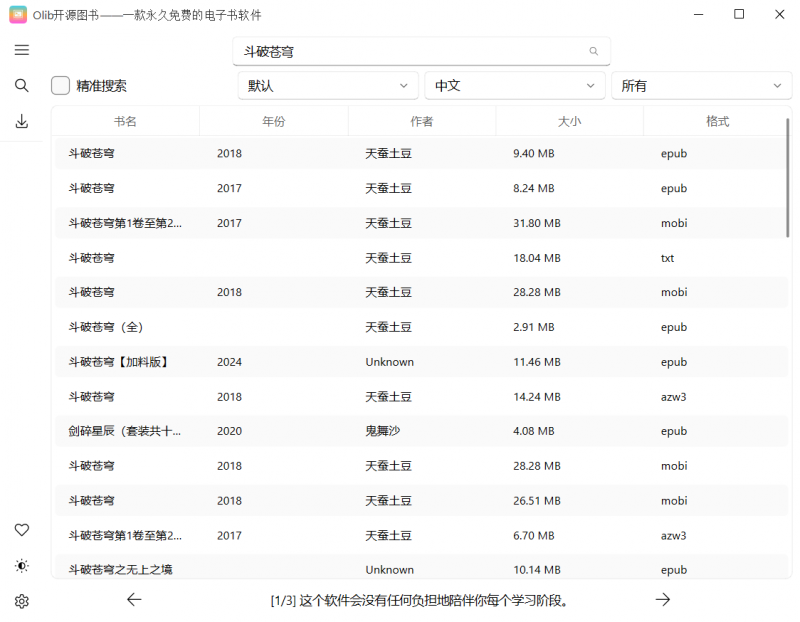Toggle dark mode with the theme icon
The width and height of the screenshot is (800, 622).
[x=21, y=566]
